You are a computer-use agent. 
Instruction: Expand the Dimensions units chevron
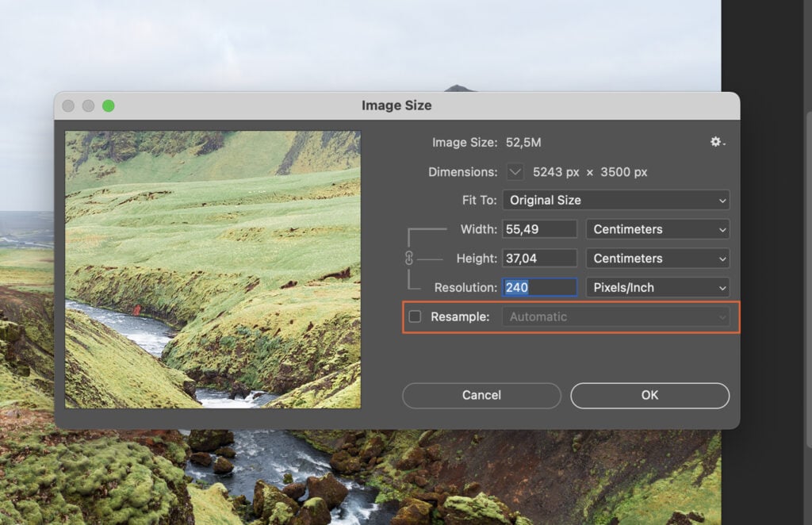pyautogui.click(x=515, y=171)
